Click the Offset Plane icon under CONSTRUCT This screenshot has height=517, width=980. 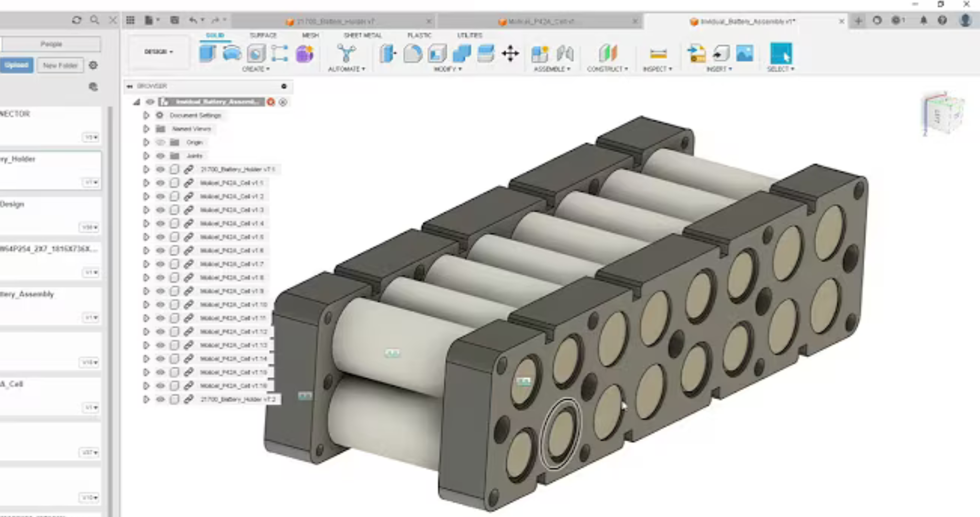click(608, 54)
